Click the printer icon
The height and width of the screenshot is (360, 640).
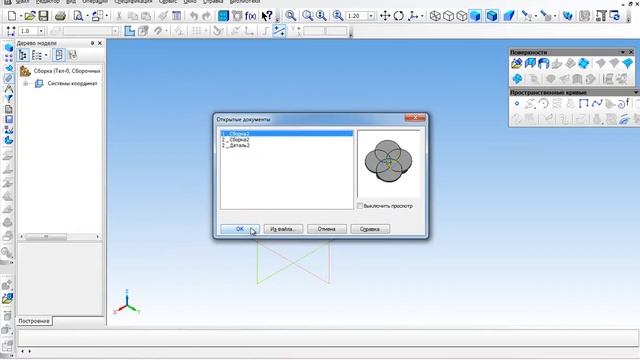tap(60, 16)
